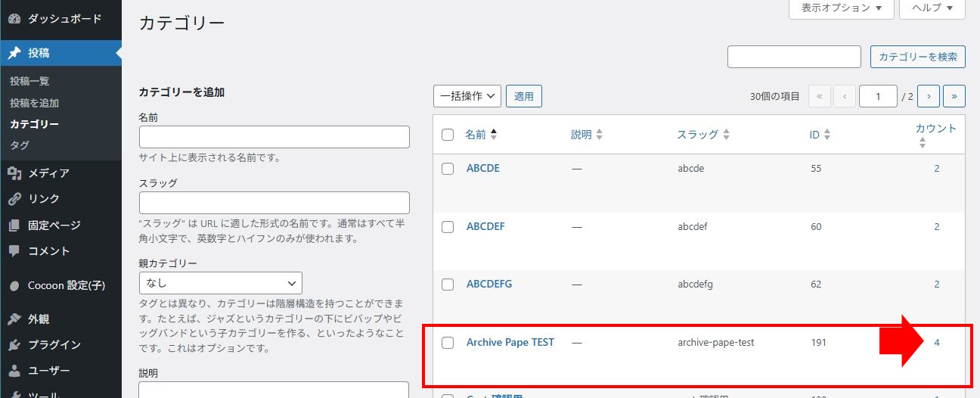Expand the 親カテゴリー parent dropdown

point(220,283)
